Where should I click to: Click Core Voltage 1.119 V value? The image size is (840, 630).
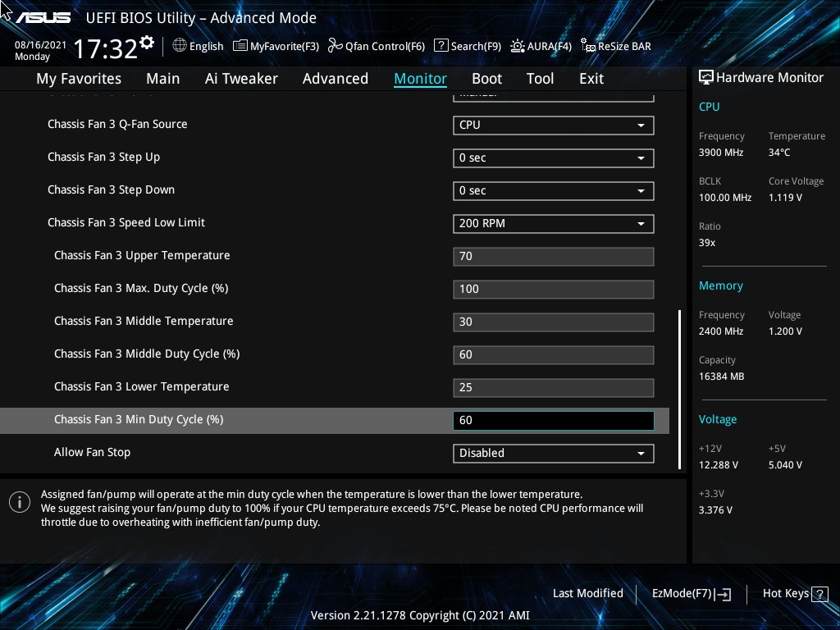click(785, 198)
